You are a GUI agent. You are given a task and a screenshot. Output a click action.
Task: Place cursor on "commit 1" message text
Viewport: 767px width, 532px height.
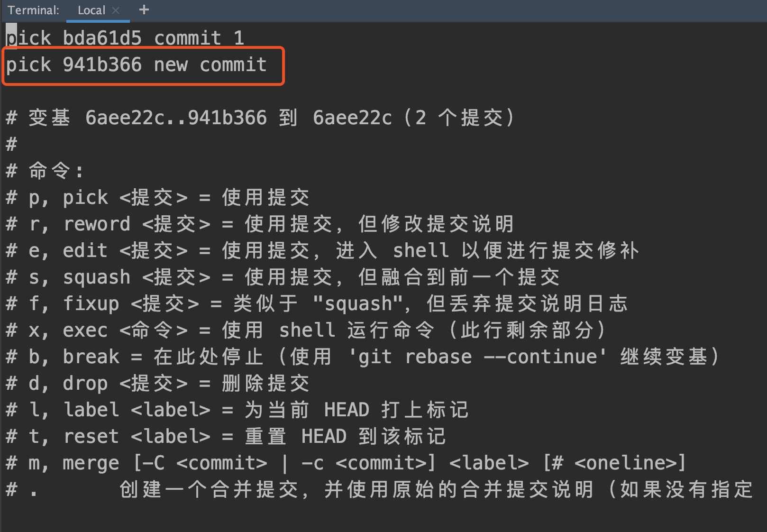coord(199,38)
